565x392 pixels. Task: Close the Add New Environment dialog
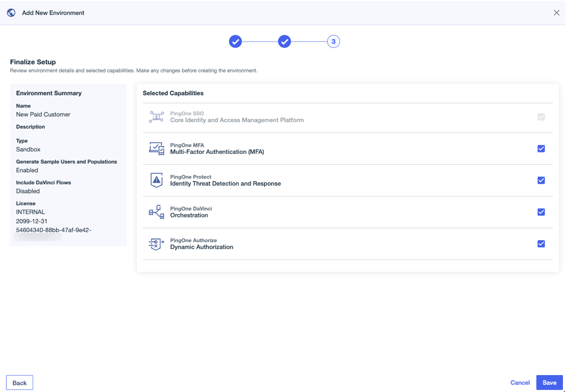(x=556, y=13)
